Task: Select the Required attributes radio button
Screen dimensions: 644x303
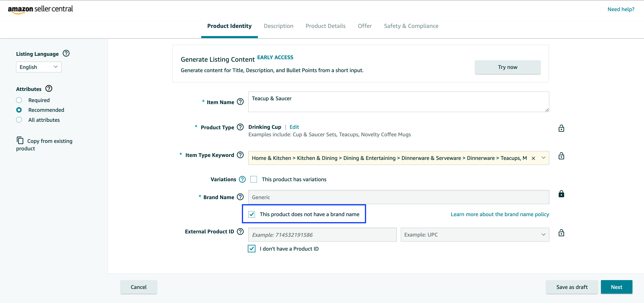Action: point(19,100)
